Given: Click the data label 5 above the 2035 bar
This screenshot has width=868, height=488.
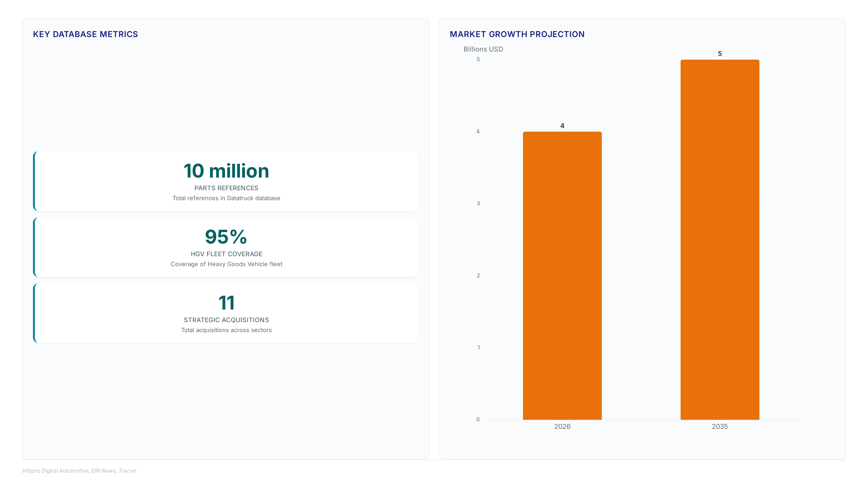Looking at the screenshot, I should coord(720,54).
